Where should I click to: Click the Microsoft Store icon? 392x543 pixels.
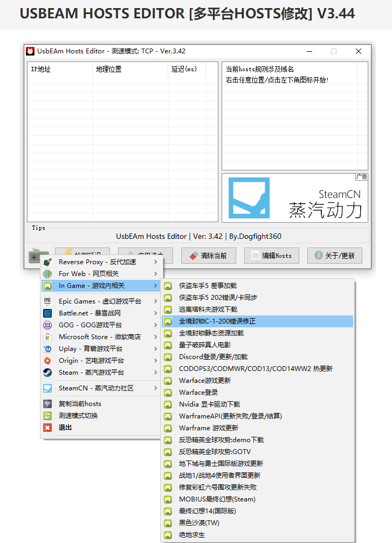(x=47, y=337)
